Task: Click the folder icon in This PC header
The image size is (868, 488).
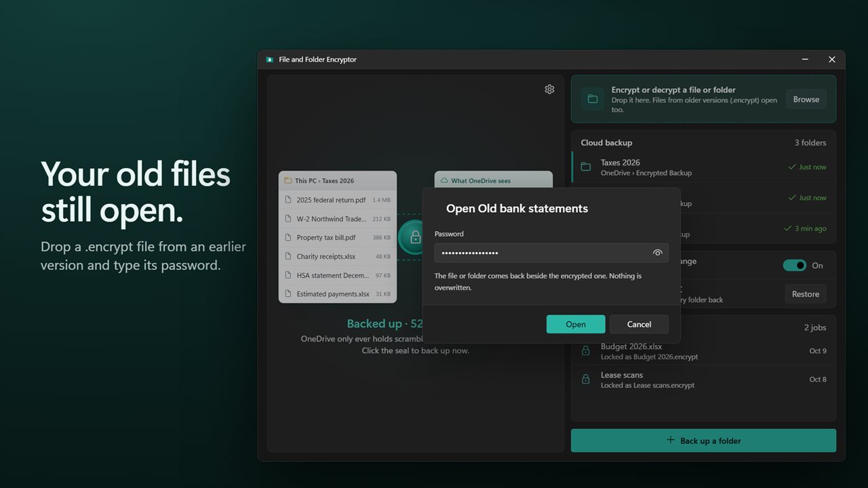Action: [x=288, y=181]
